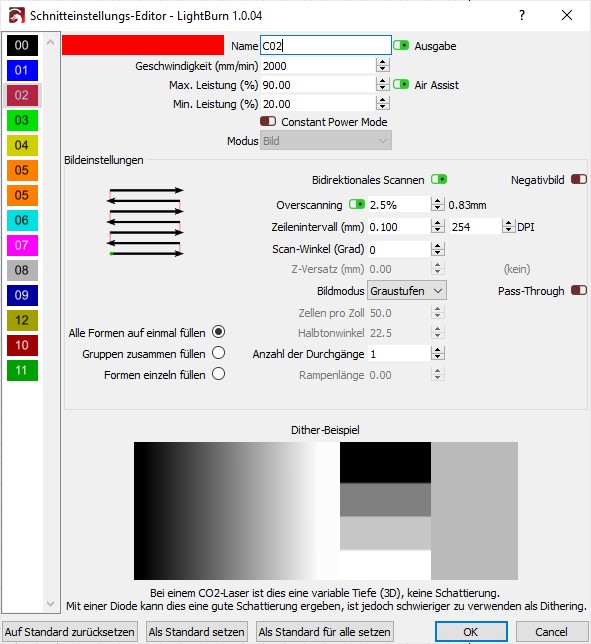
Task: Toggle the Ausgabe output switch
Action: tap(401, 45)
